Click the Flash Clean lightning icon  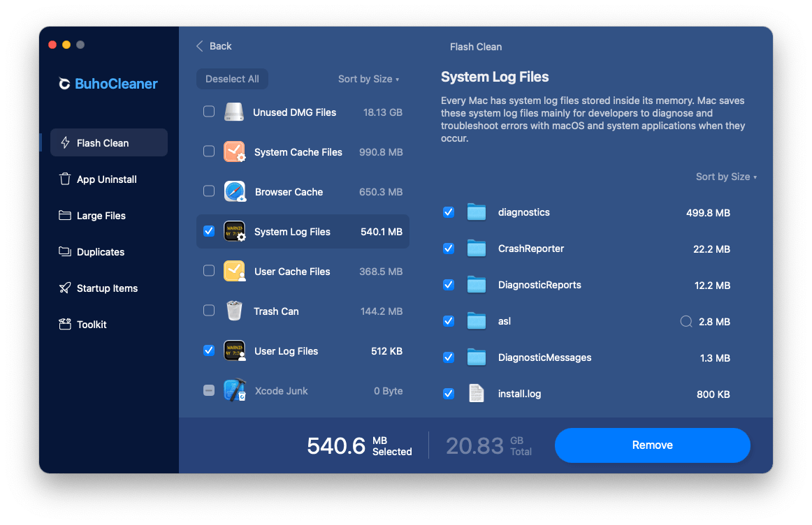(65, 142)
